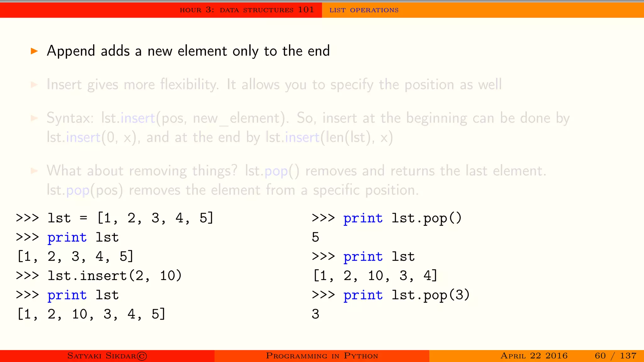This screenshot has width=644, height=362.
Task: Click faded bullet 'Insert gives more flexibility'
Action: [274, 85]
